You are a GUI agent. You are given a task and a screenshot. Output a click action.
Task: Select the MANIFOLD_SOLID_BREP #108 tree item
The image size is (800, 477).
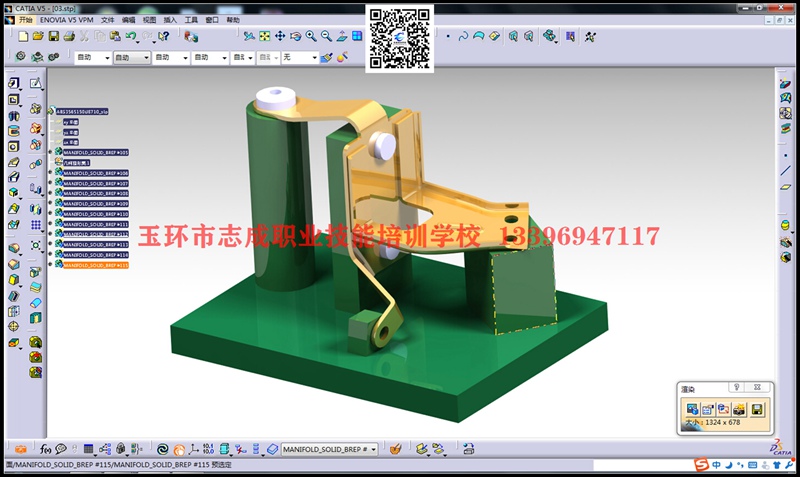[x=95, y=193]
